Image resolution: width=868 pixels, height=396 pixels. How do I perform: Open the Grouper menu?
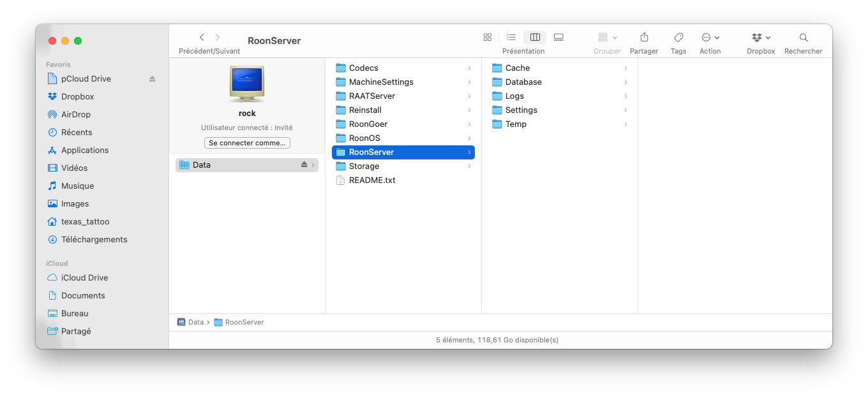[607, 38]
